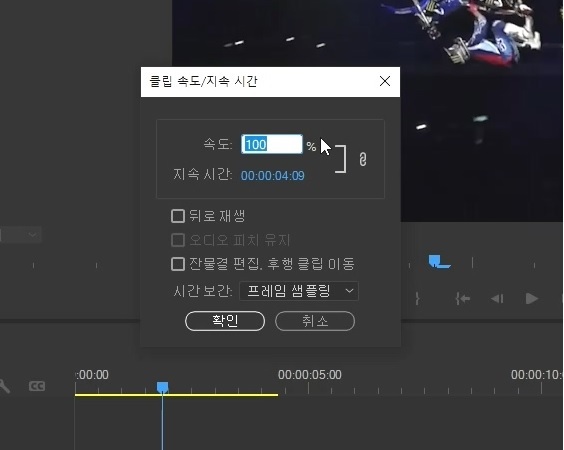This screenshot has height=450, width=564.
Task: Click the Step back one frame icon
Action: click(x=497, y=299)
